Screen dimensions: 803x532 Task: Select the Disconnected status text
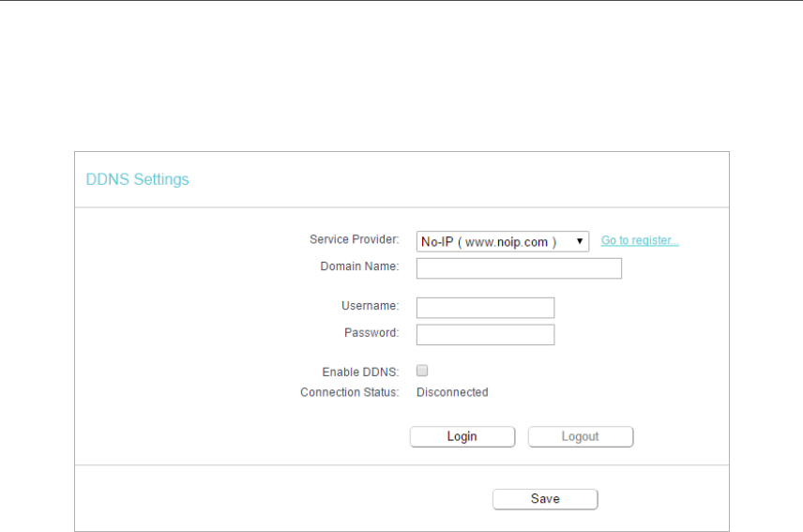click(x=452, y=392)
